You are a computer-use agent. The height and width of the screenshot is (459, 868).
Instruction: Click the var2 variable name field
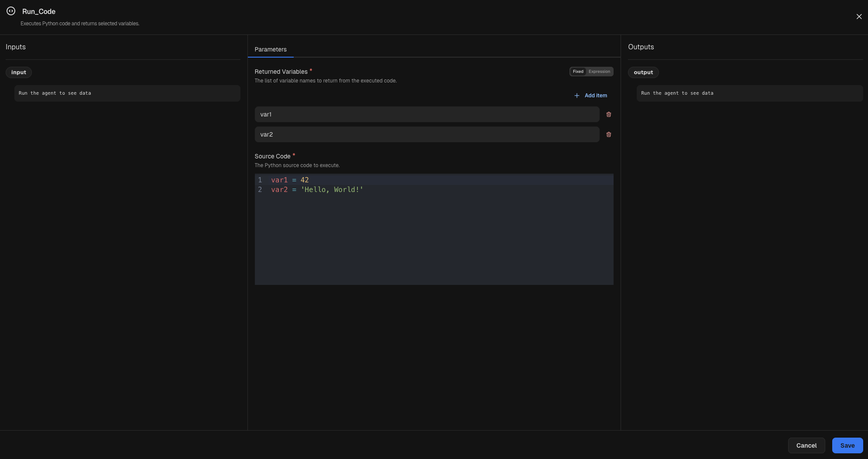(x=426, y=134)
